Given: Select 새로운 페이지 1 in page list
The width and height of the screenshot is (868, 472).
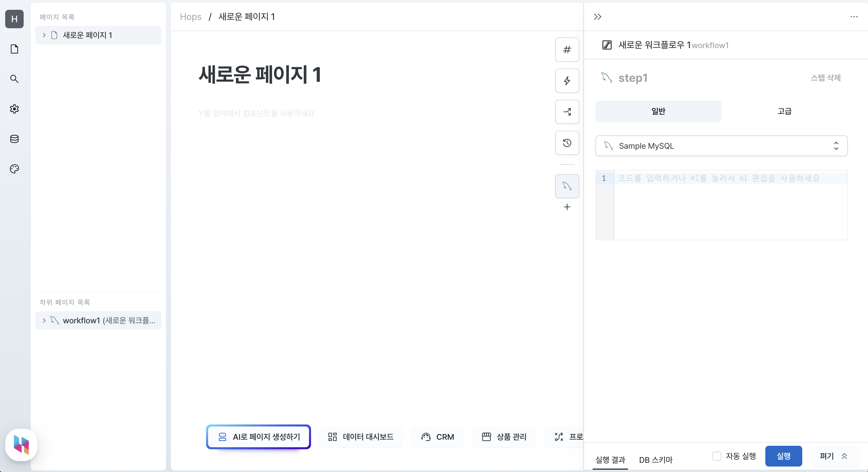Looking at the screenshot, I should pyautogui.click(x=98, y=35).
